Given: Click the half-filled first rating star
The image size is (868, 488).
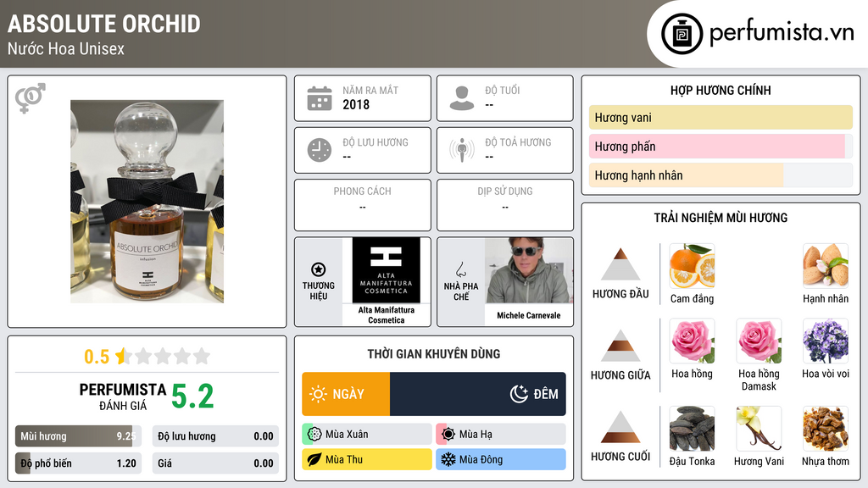Looking at the screenshot, I should coord(124,356).
